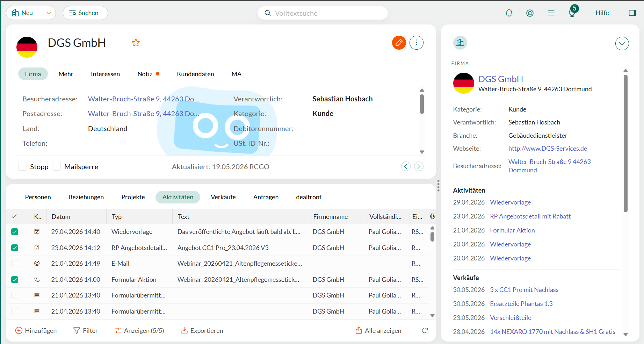Click Alle anzeigen
The height and width of the screenshot is (344, 644).
tap(378, 330)
